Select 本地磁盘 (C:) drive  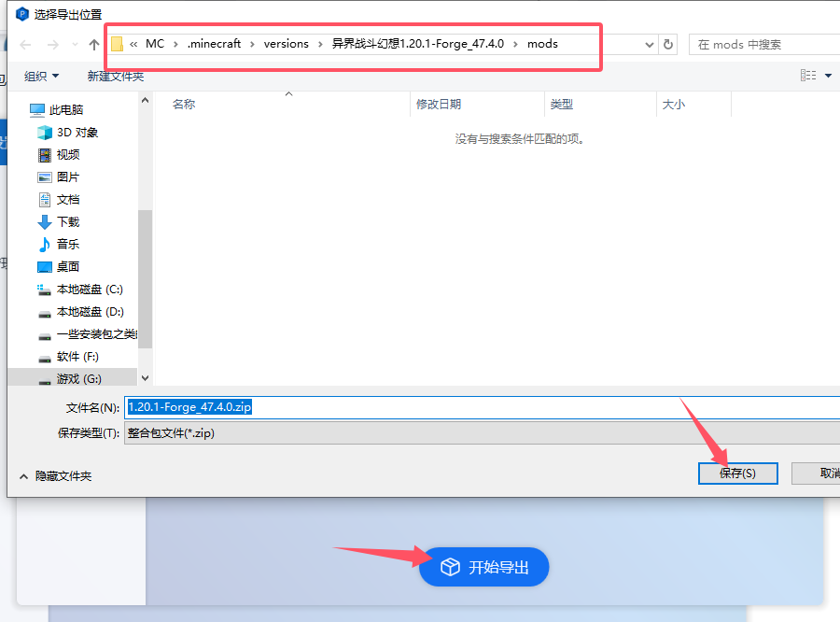click(x=89, y=290)
